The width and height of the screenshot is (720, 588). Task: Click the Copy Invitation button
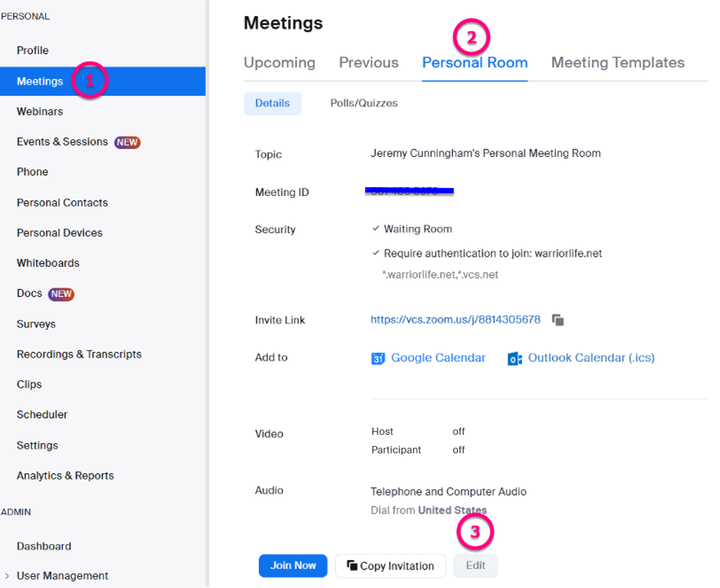tap(391, 566)
